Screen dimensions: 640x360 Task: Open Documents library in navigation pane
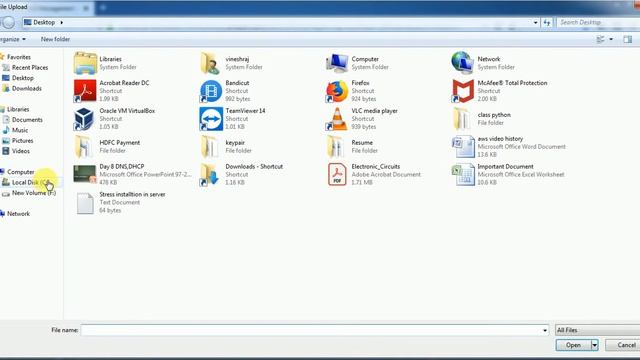click(x=27, y=120)
